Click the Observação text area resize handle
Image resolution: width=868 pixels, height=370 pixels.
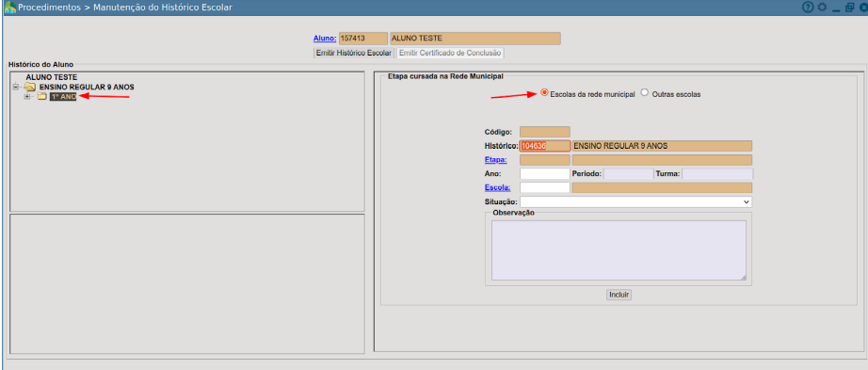(x=743, y=277)
